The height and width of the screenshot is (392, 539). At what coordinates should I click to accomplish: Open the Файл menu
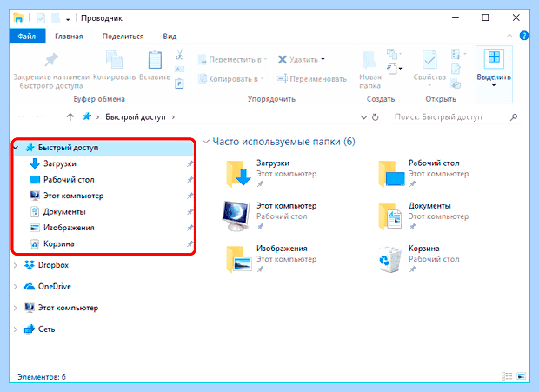pos(27,37)
